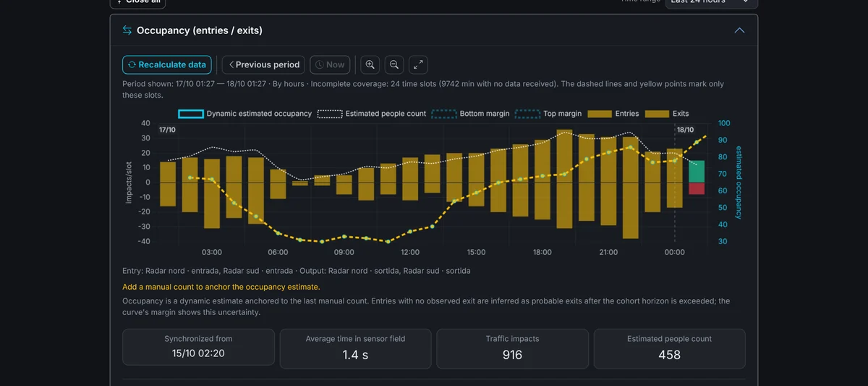868x386 pixels.
Task: Click the 12:00 x-axis label
Action: (x=410, y=252)
